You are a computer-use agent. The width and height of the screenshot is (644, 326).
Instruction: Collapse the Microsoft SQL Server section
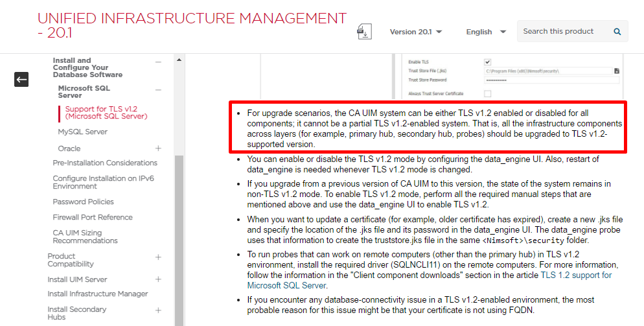pos(158,90)
